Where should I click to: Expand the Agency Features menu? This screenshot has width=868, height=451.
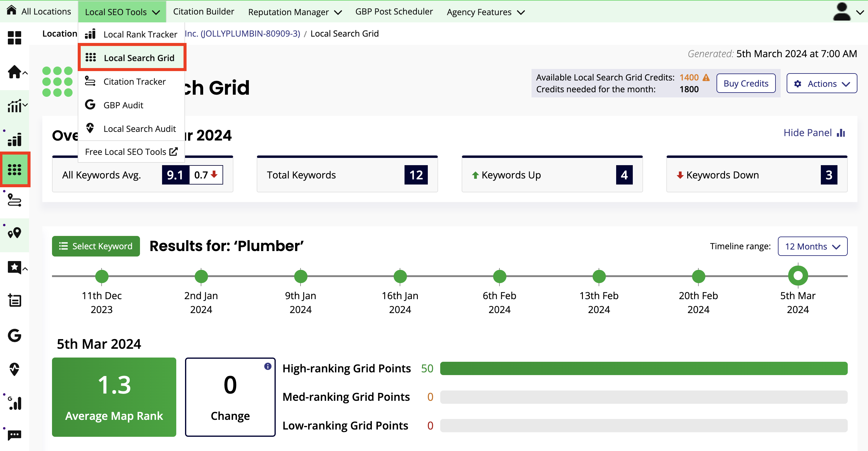click(x=486, y=12)
